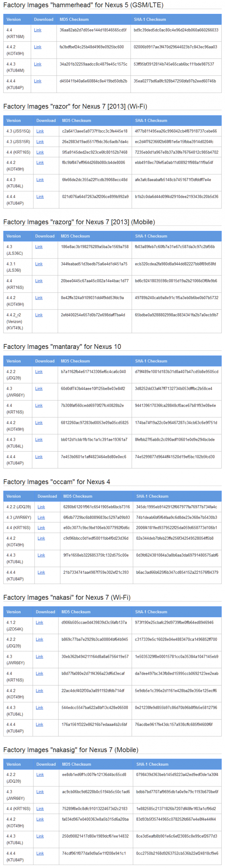The height and width of the screenshot is (868, 225).
Task: Download razor 4.4.4 (KTU84P) factory image
Action: [40, 196]
